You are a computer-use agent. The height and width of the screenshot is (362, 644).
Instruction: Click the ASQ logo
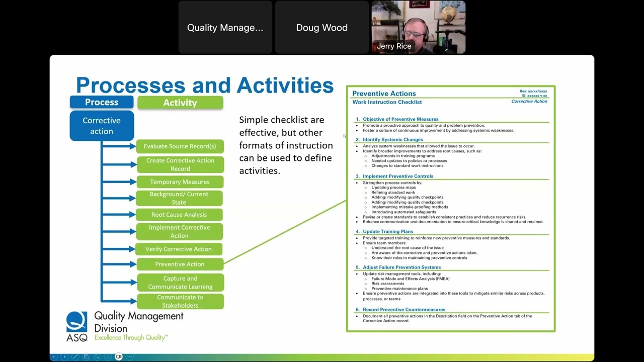coord(77,327)
